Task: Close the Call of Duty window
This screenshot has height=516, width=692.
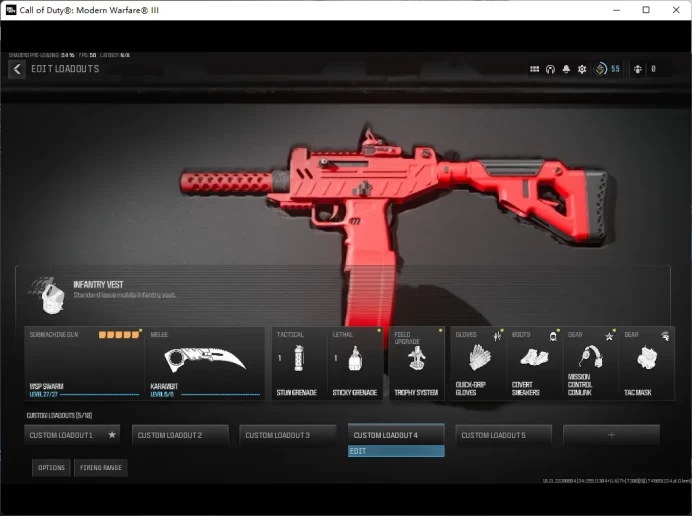Action: tap(676, 10)
